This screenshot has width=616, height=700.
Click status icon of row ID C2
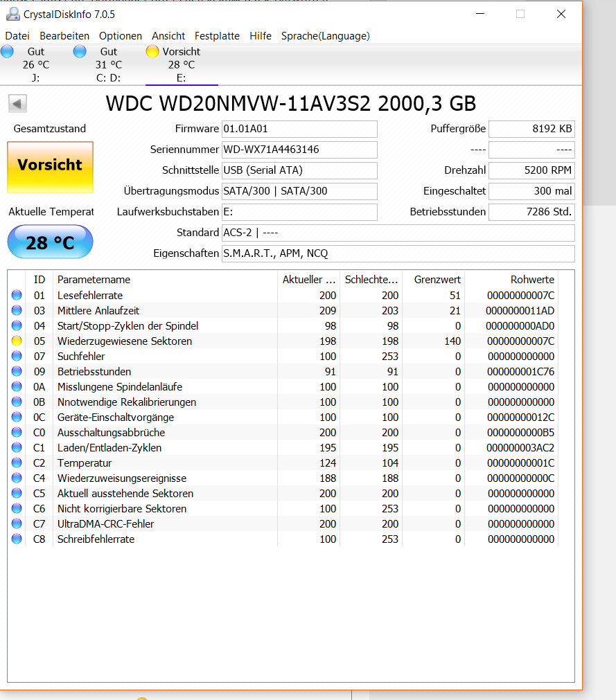(x=17, y=463)
